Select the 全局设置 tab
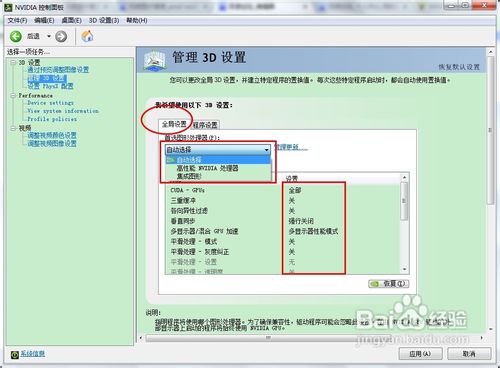This screenshot has width=500, height=368. tap(174, 124)
